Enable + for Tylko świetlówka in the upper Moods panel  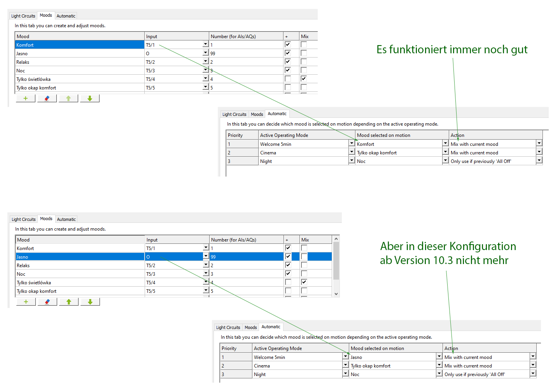point(288,79)
